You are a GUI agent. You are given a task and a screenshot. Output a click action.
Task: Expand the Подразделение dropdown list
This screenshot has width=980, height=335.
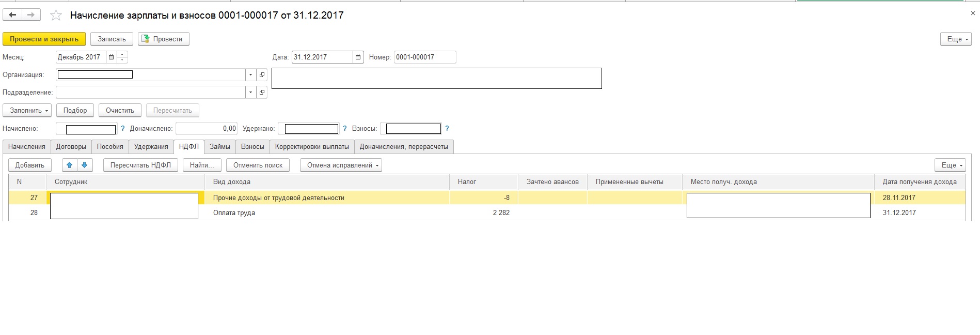coord(250,93)
